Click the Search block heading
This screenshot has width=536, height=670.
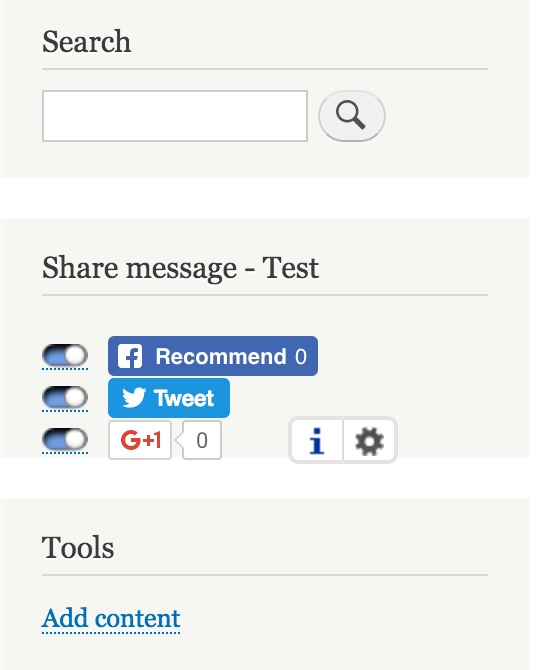(x=86, y=42)
